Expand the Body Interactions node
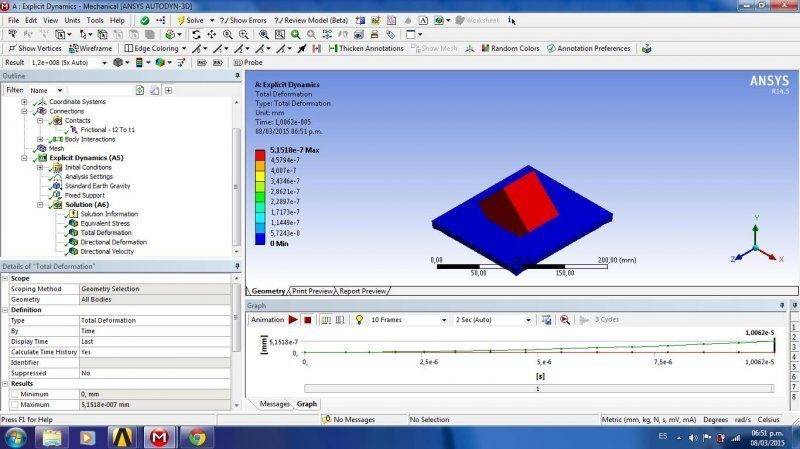 click(40, 139)
